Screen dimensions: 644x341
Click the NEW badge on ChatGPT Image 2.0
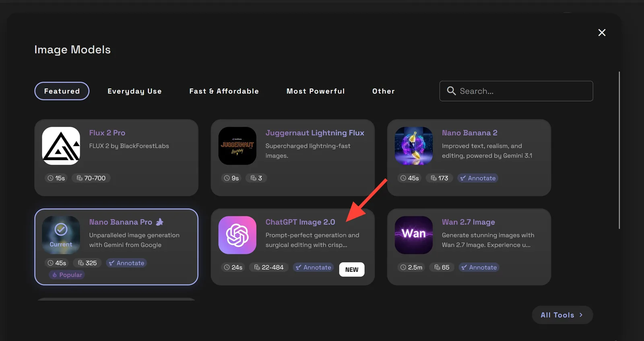(x=352, y=269)
